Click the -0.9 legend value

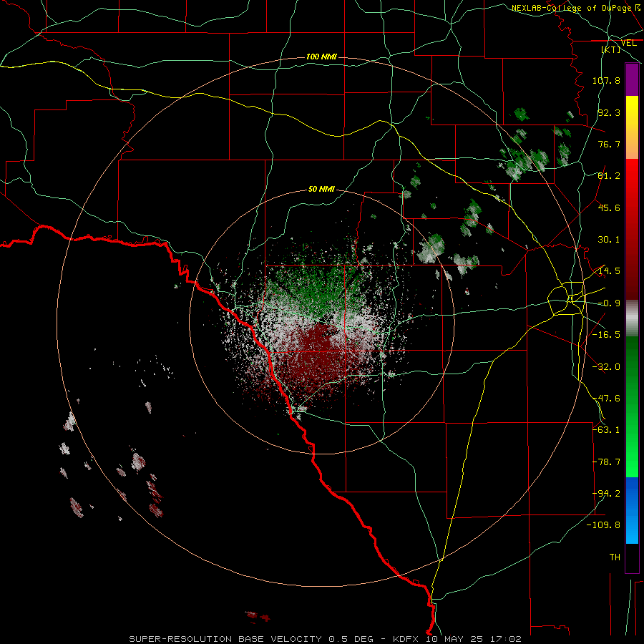pos(609,303)
